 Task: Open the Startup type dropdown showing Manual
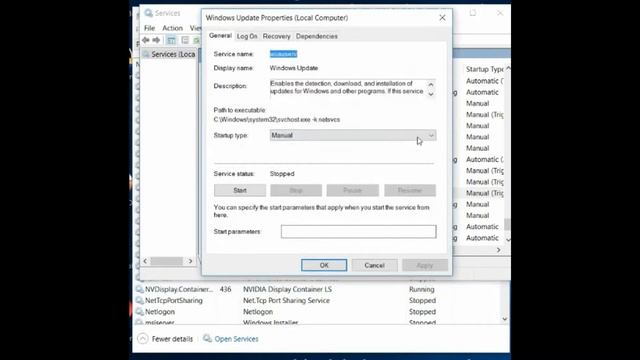coord(353,135)
